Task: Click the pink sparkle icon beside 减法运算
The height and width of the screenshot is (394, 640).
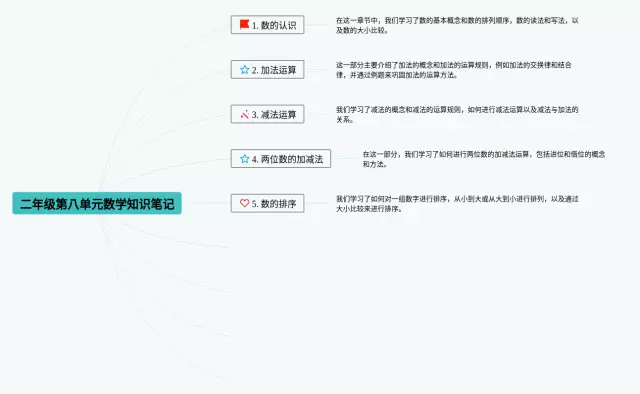Action: click(244, 114)
